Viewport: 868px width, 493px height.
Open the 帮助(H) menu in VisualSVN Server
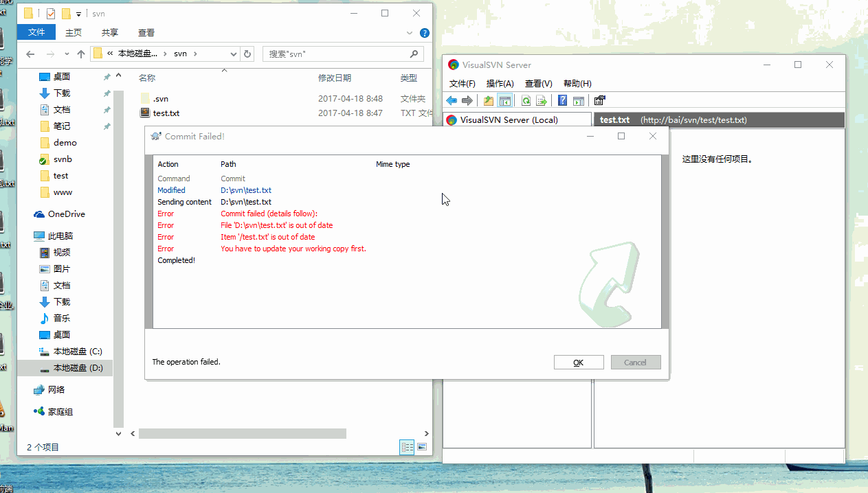click(577, 84)
